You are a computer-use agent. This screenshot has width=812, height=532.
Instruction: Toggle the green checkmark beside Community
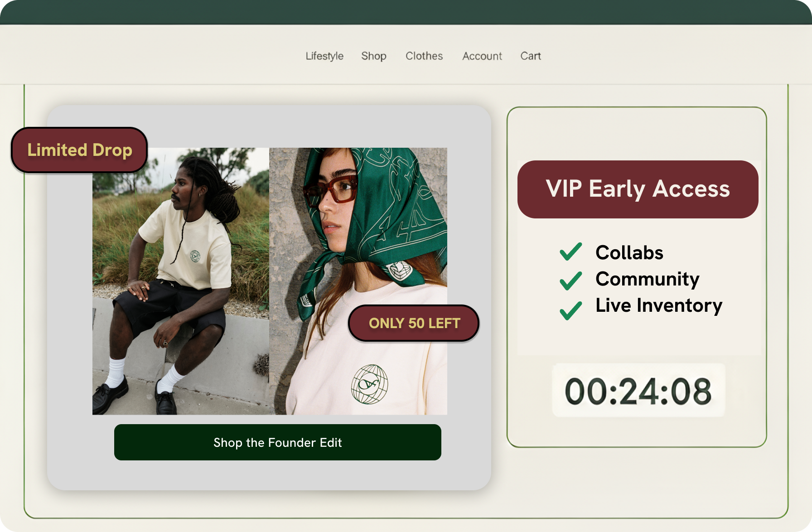pos(571,281)
